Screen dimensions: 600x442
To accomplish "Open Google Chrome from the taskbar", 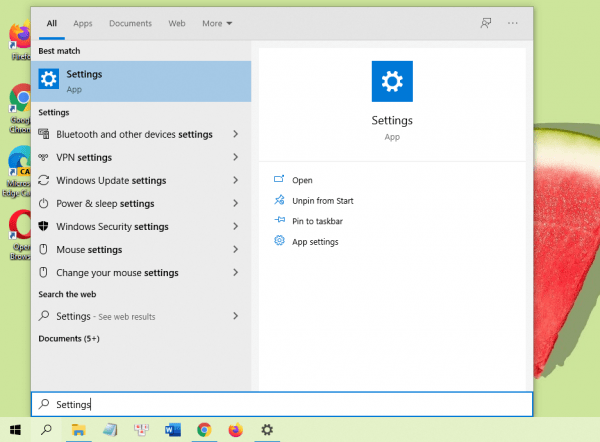I will (204, 430).
